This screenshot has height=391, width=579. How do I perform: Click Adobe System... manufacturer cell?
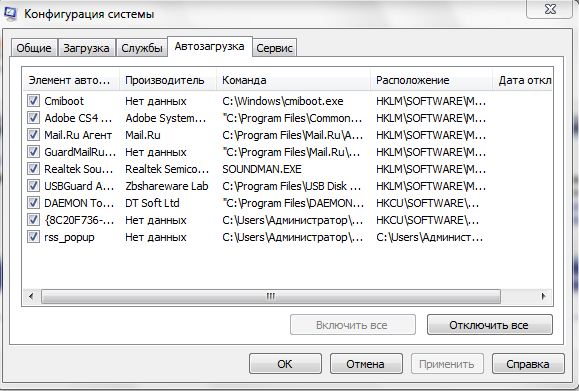[166, 118]
